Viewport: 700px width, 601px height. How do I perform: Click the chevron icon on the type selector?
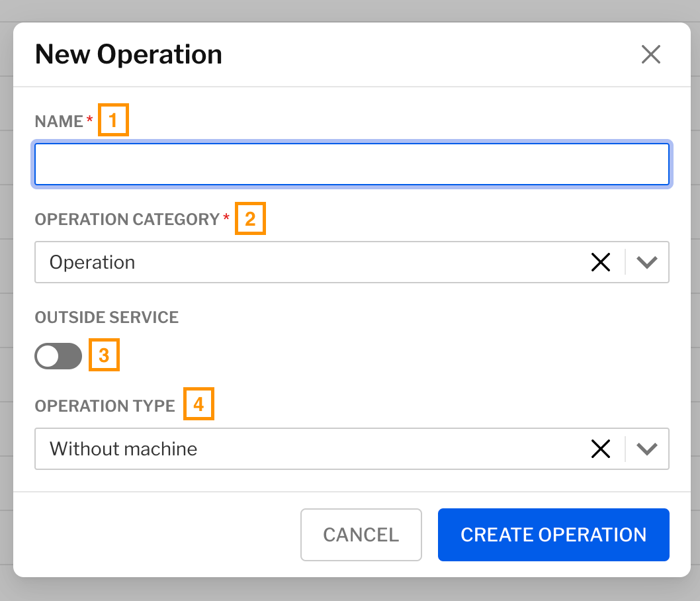coord(647,449)
